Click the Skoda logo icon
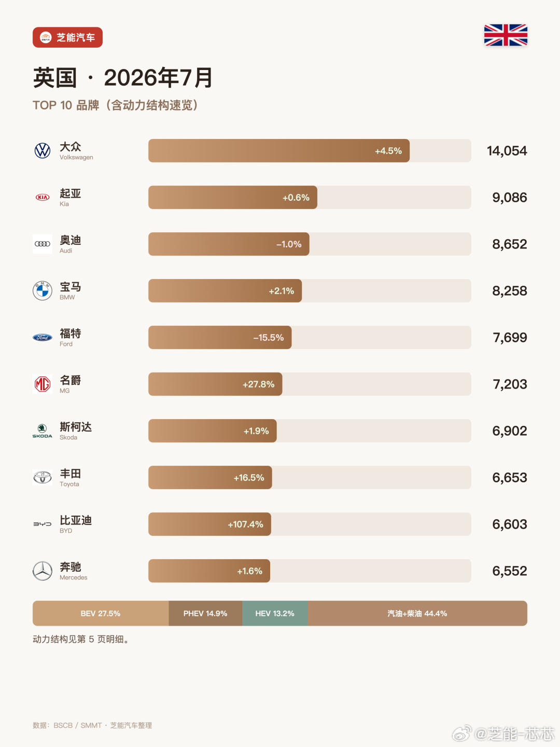 43,431
